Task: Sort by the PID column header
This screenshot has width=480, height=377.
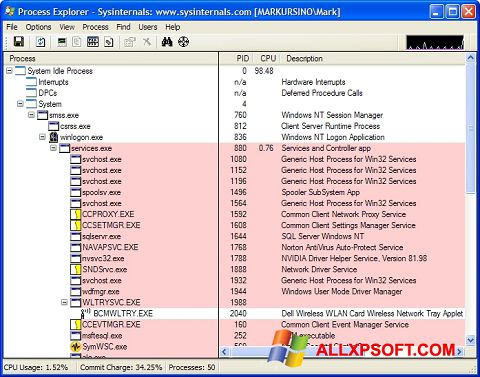Action: pyautogui.click(x=242, y=59)
